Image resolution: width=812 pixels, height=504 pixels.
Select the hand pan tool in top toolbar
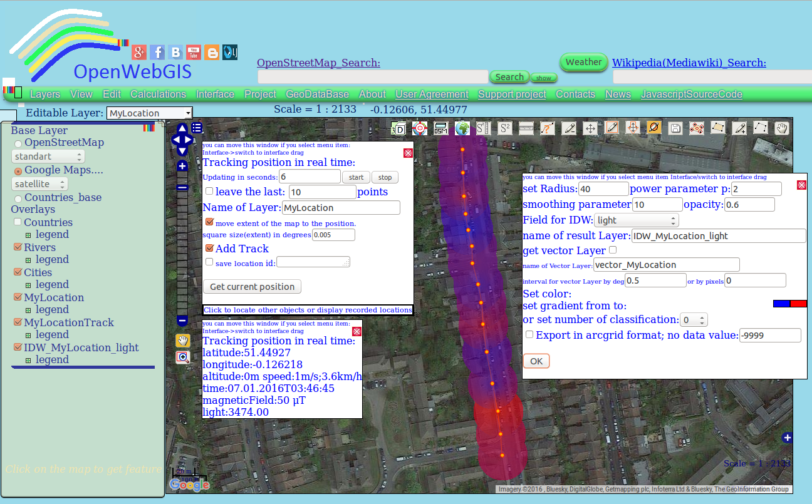[x=782, y=128]
